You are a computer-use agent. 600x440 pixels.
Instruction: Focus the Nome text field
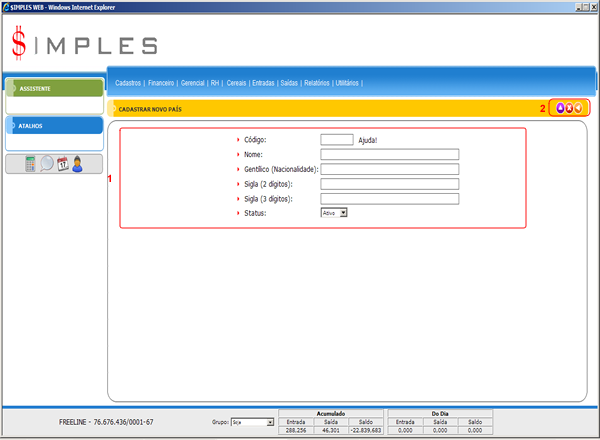(389, 155)
